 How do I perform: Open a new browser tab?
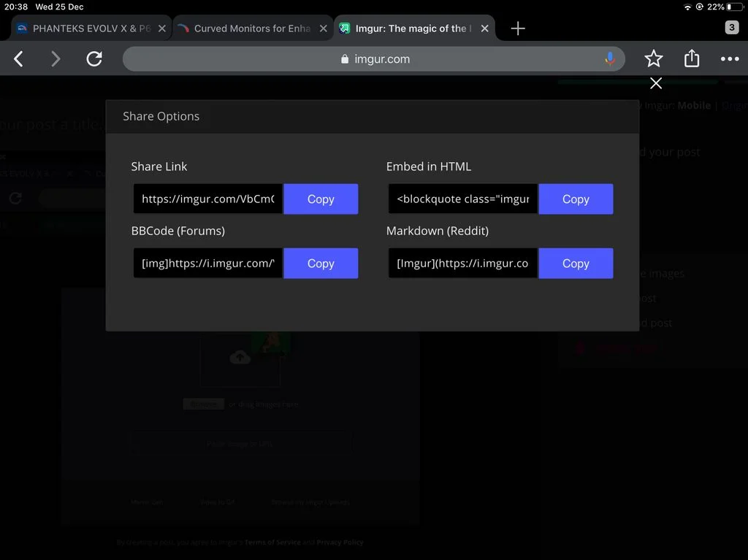click(518, 28)
